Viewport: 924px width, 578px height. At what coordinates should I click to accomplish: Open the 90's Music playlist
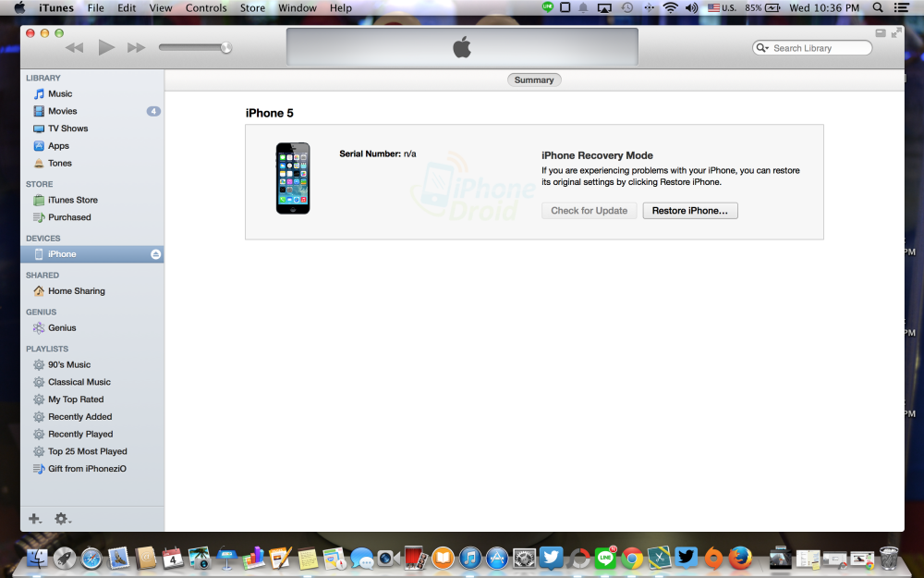pyautogui.click(x=69, y=365)
